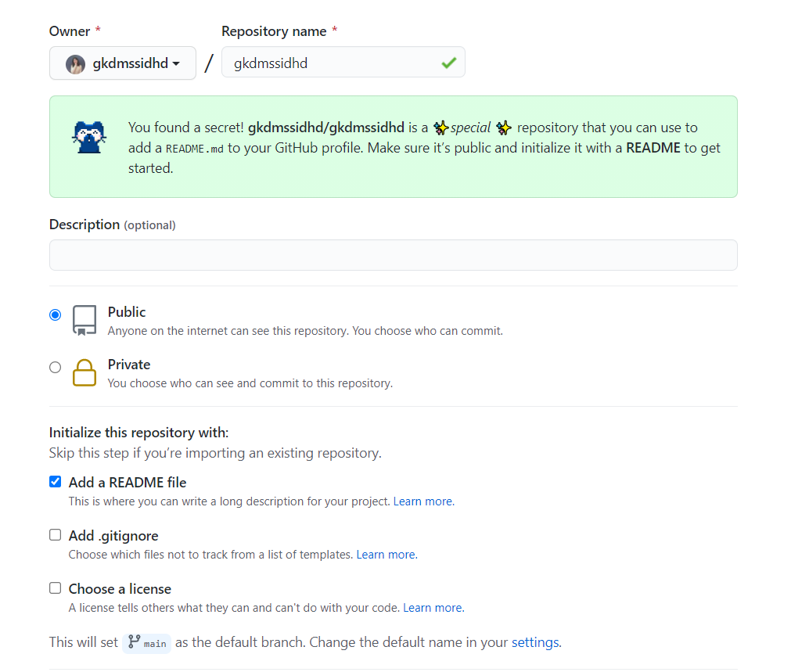The image size is (791, 672).
Task: Click the Public repository book icon
Action: [x=84, y=321]
